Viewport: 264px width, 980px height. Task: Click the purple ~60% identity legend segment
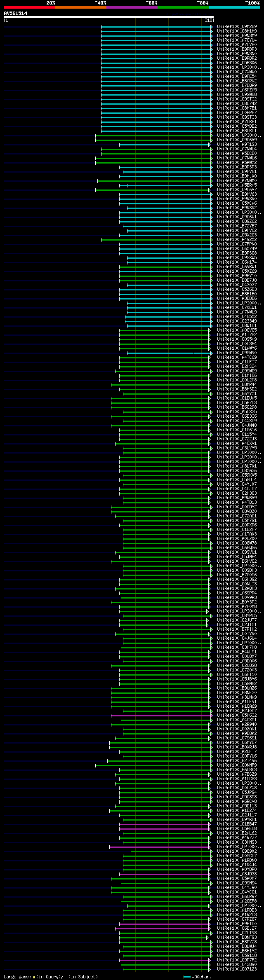[x=132, y=7]
